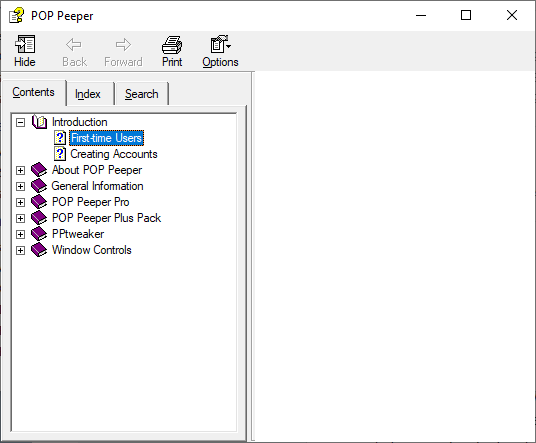
Task: Open the Creating Accounts topic
Action: pyautogui.click(x=114, y=154)
